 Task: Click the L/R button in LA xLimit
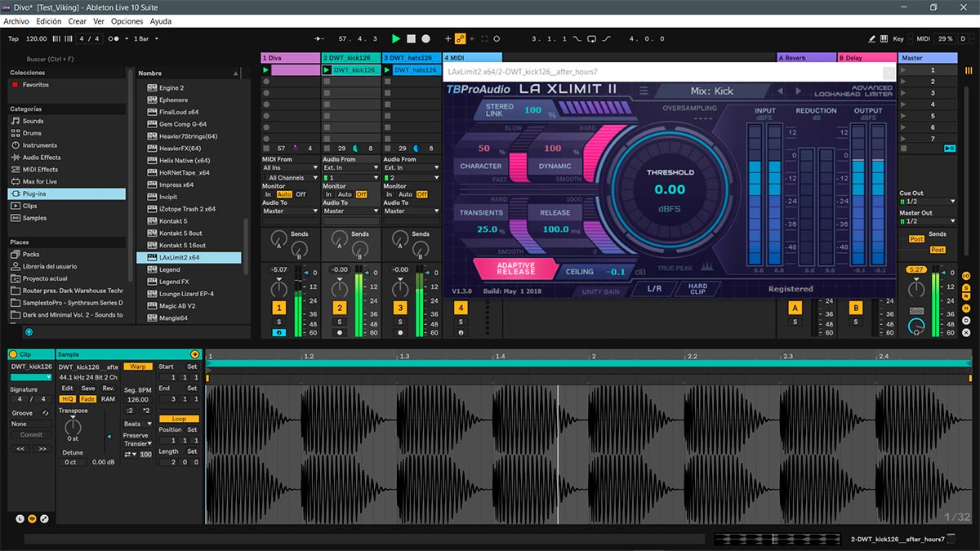pyautogui.click(x=655, y=289)
